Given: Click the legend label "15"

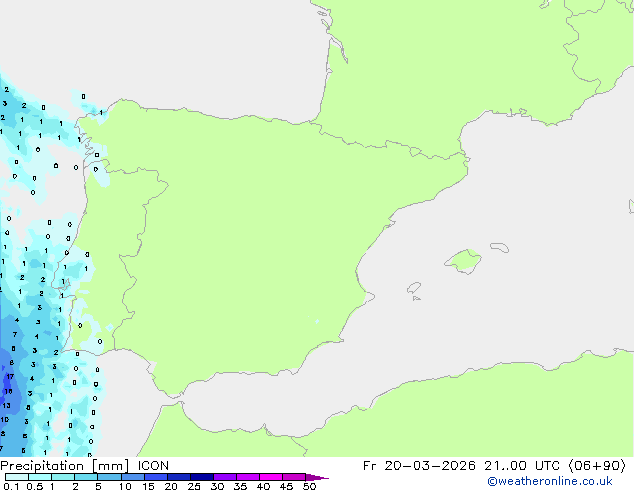Looking at the screenshot, I should click(148, 486).
